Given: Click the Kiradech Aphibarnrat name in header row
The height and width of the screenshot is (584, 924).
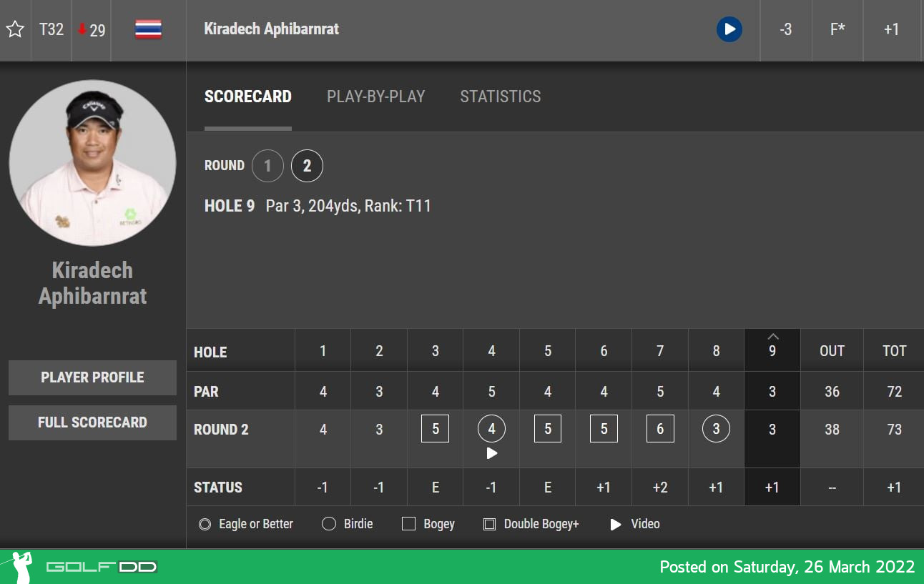Looking at the screenshot, I should [271, 29].
